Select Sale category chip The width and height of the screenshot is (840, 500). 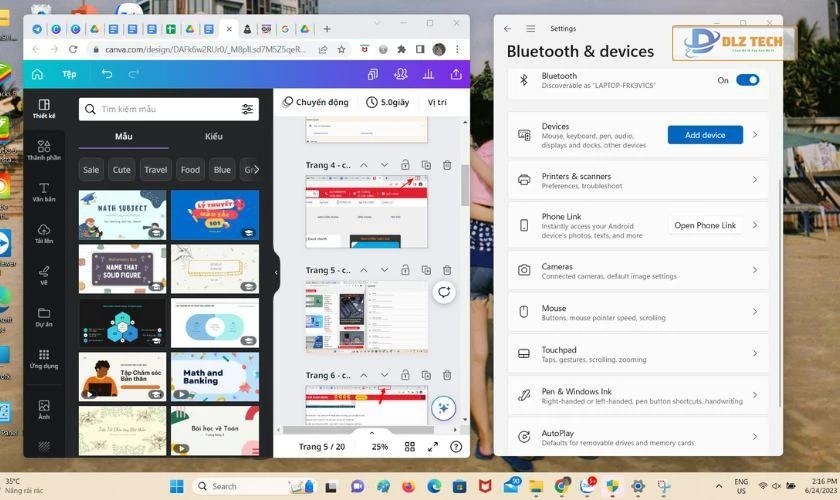tap(91, 169)
